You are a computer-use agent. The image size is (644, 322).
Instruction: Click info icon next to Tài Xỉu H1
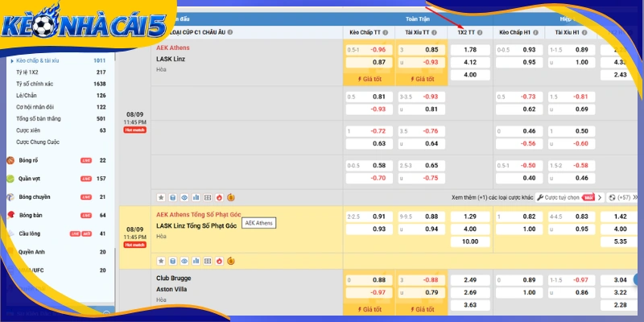[586, 32]
